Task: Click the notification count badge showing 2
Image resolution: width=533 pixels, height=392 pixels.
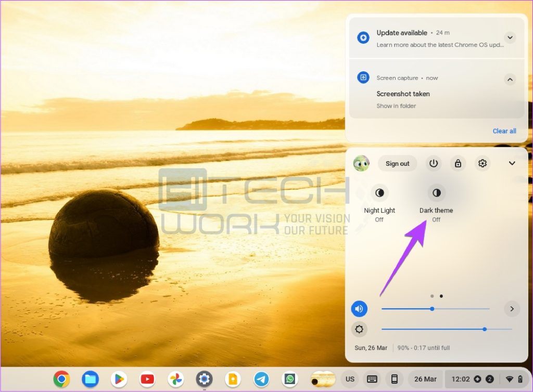Action: 489,379
